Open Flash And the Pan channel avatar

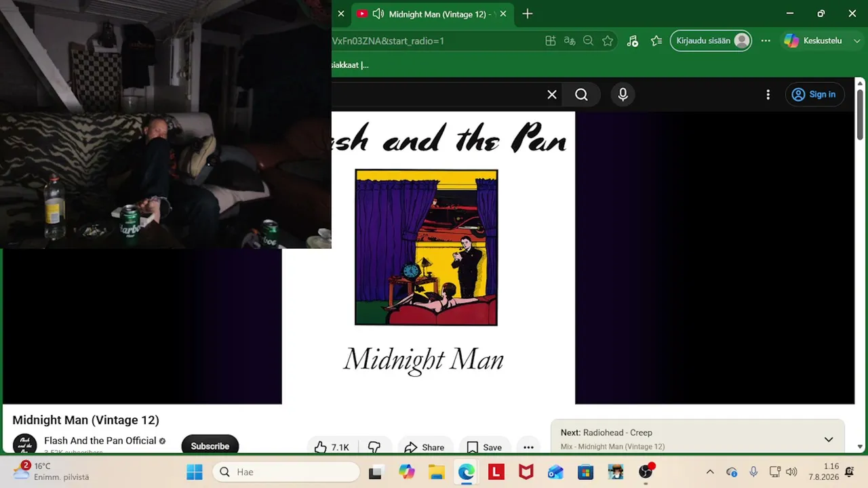pyautogui.click(x=25, y=445)
